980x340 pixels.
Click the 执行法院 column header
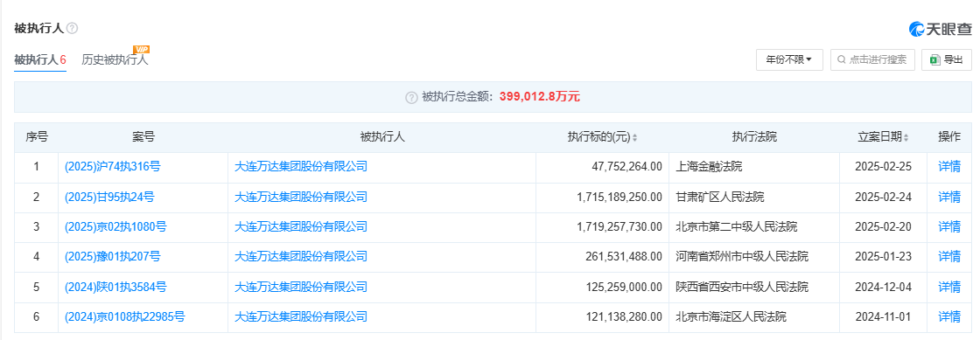tap(754, 138)
